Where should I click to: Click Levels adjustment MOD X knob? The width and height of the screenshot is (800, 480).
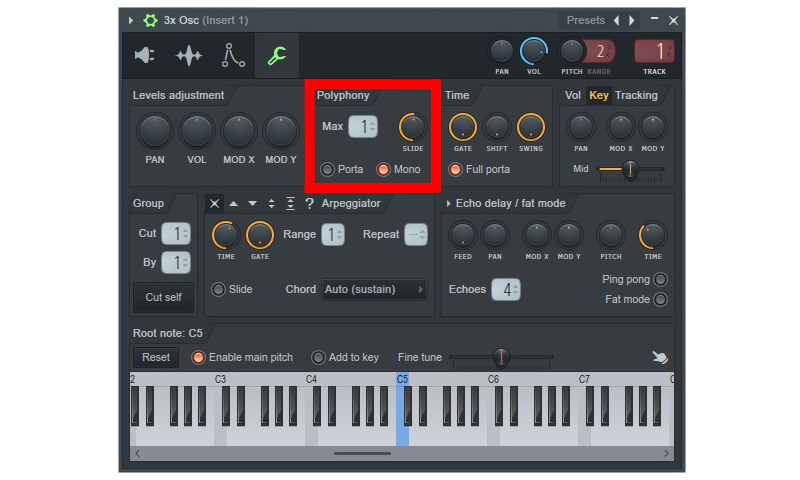(x=238, y=131)
